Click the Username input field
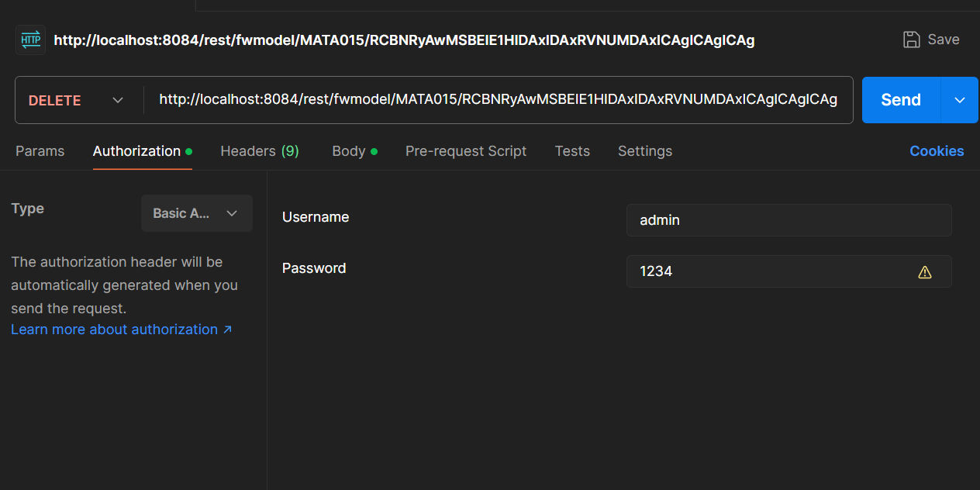The width and height of the screenshot is (980, 490). [788, 220]
